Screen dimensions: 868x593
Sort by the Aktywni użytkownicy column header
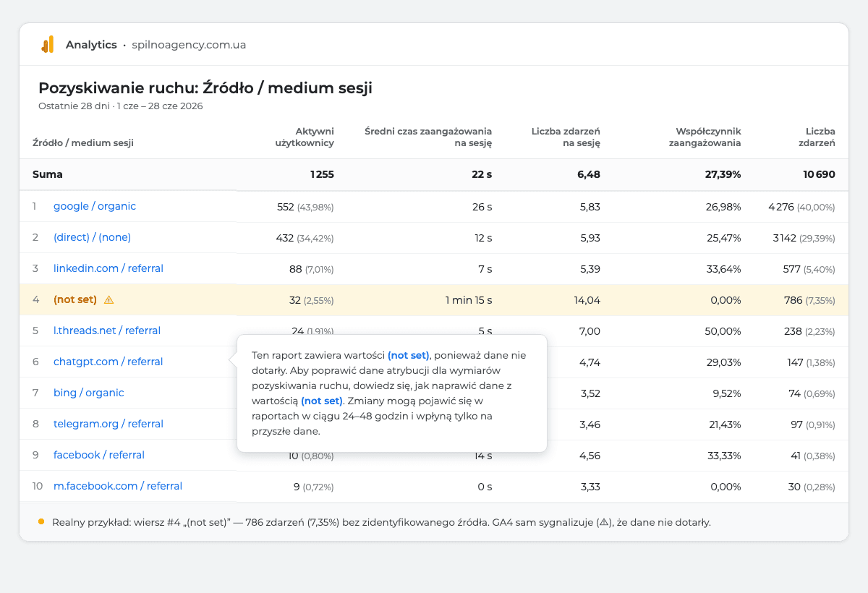click(x=305, y=137)
